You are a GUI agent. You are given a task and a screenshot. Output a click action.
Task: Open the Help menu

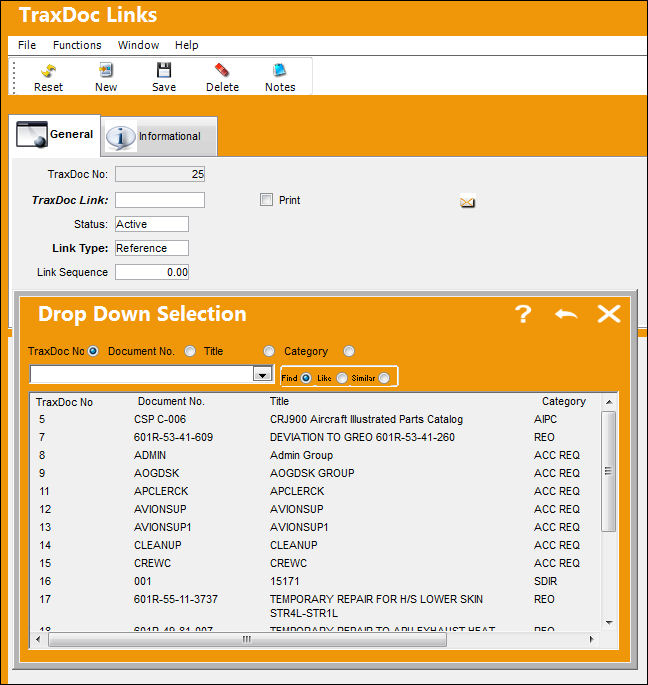187,45
